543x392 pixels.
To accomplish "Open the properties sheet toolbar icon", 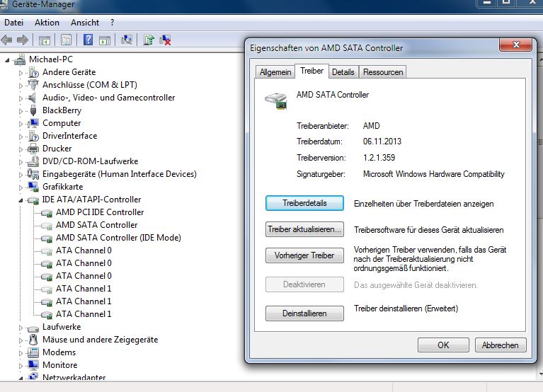I will [x=66, y=40].
